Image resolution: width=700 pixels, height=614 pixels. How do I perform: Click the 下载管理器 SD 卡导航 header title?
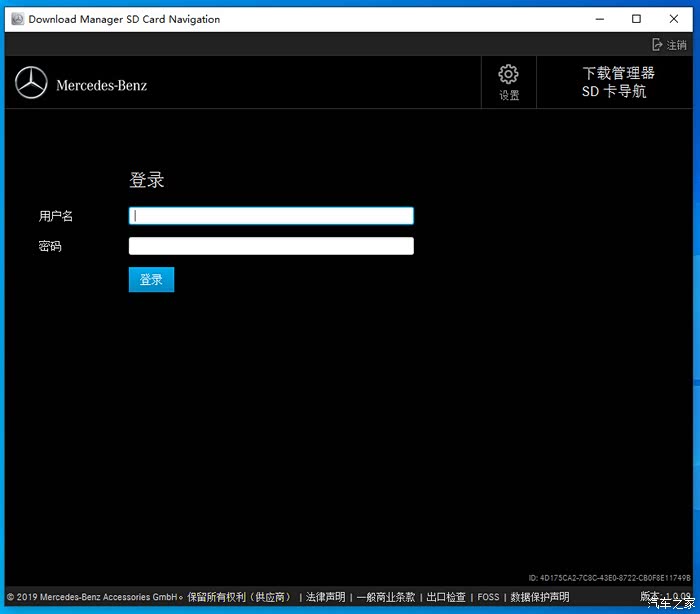pos(618,82)
